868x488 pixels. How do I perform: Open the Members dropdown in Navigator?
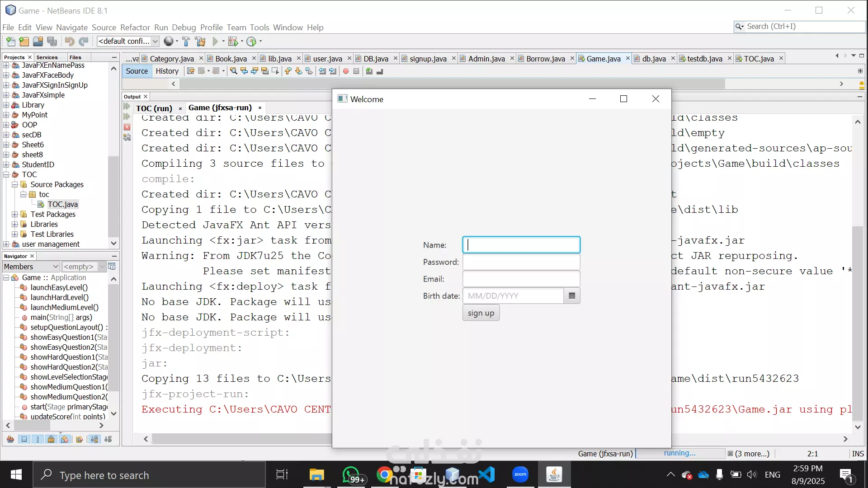click(32, 267)
